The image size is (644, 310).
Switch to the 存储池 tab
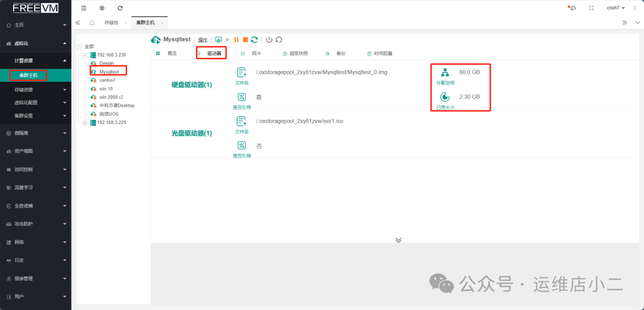112,23
